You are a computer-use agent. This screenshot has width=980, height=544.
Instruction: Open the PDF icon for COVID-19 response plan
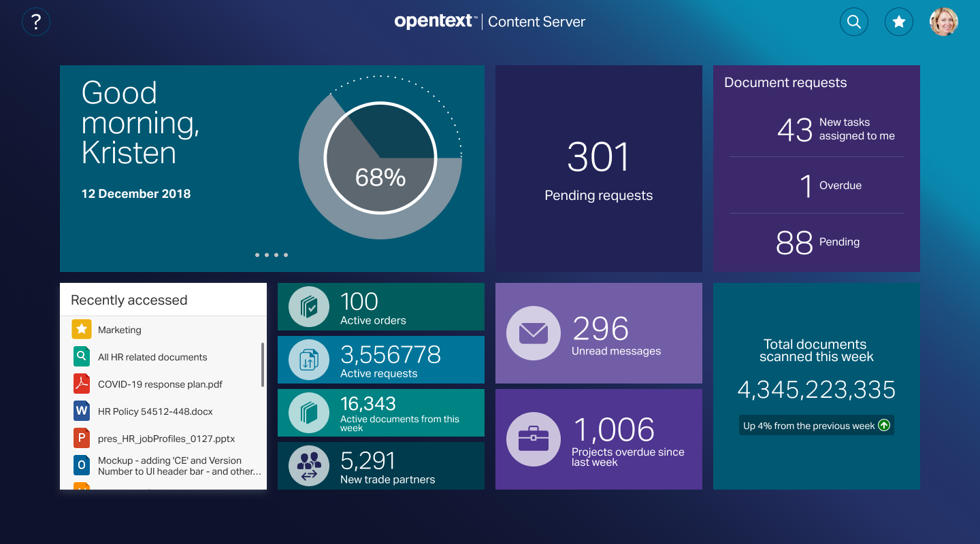click(x=81, y=384)
